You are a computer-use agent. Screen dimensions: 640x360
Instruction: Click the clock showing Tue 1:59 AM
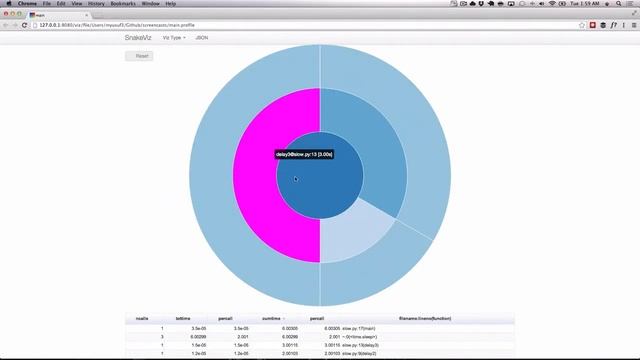coord(585,3)
